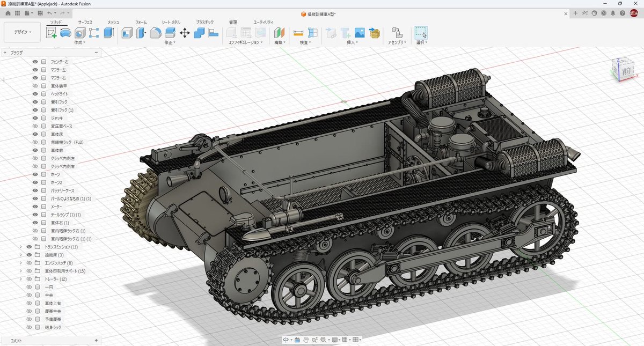Toggle visibility of 変圧器ベース

click(x=35, y=126)
